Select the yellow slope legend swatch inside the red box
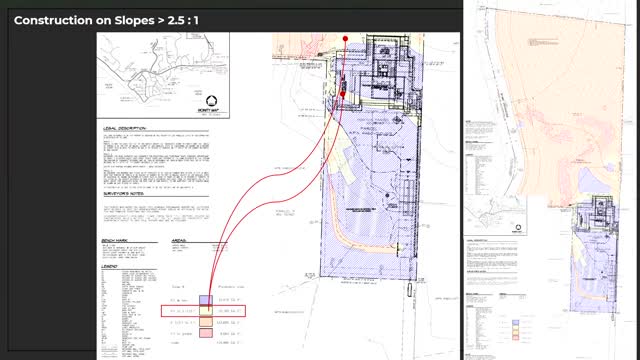The height and width of the screenshot is (360, 640). tap(206, 311)
